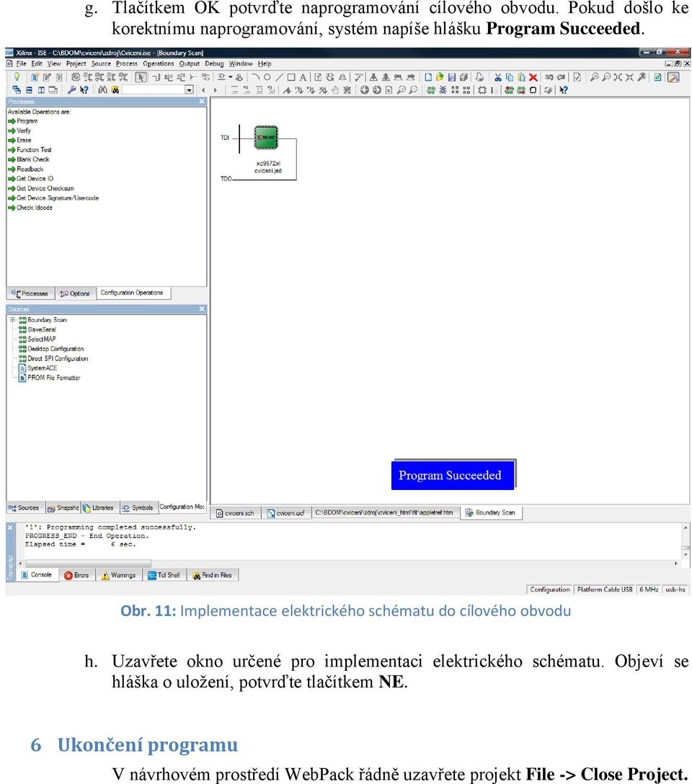Select the arrow pointer tool
The image size is (692, 784).
tap(141, 77)
